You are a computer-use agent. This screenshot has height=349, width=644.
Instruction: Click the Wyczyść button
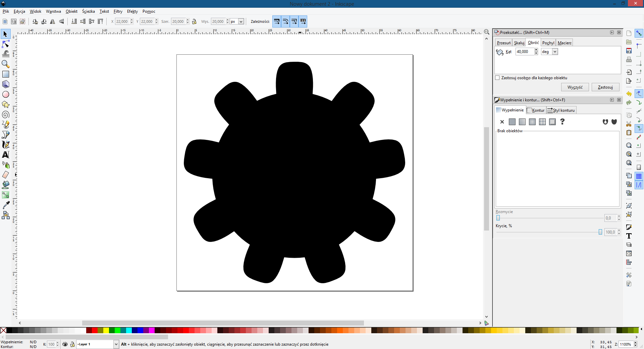pos(575,87)
